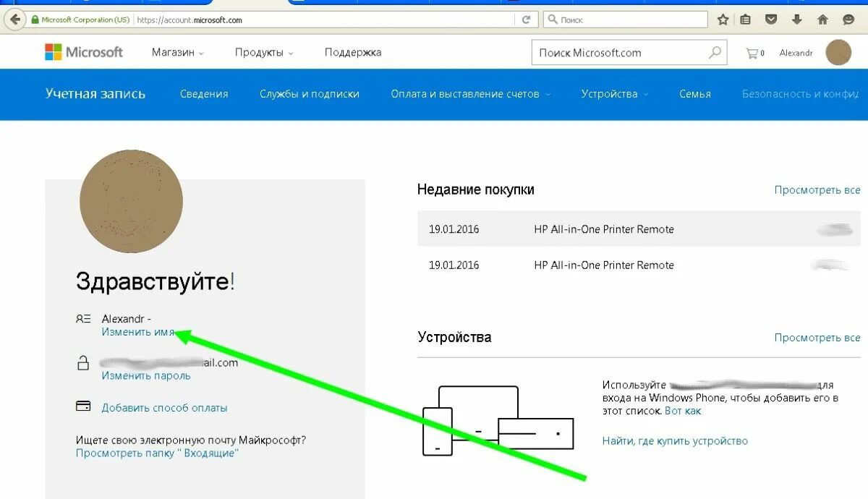This screenshot has height=499, width=868.
Task: Reload page with refresh icon in address bar
Action: click(x=527, y=20)
